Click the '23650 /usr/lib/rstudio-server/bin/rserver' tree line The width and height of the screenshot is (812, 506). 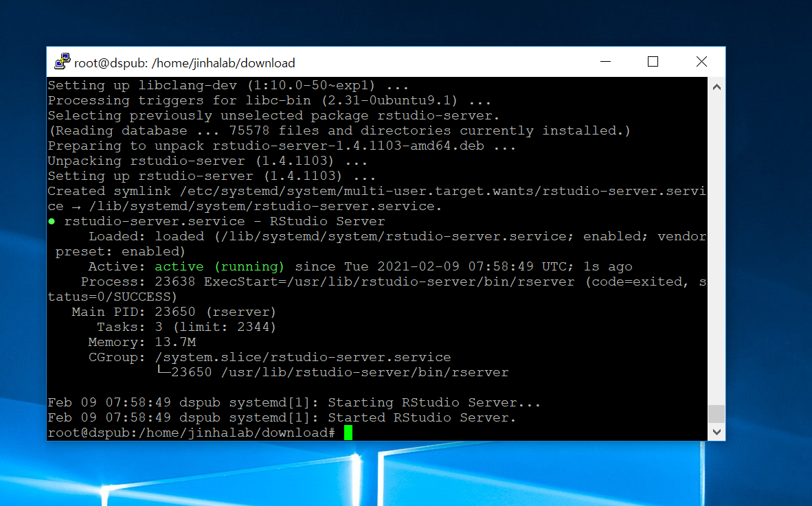tap(332, 372)
